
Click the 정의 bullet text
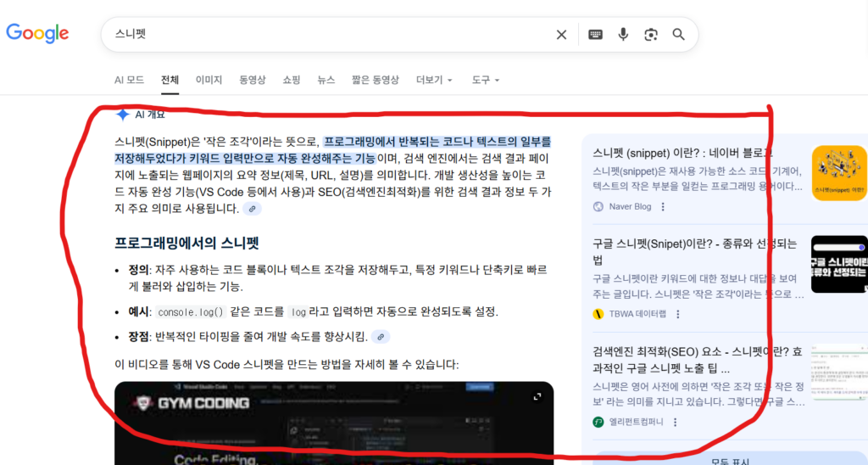coord(337,278)
